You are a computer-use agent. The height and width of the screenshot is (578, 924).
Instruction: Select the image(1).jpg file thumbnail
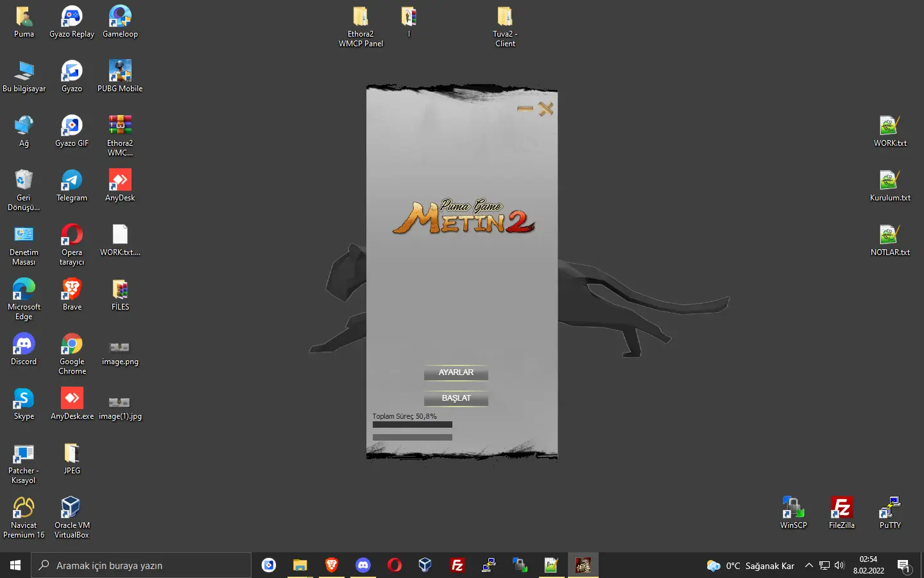pyautogui.click(x=120, y=408)
